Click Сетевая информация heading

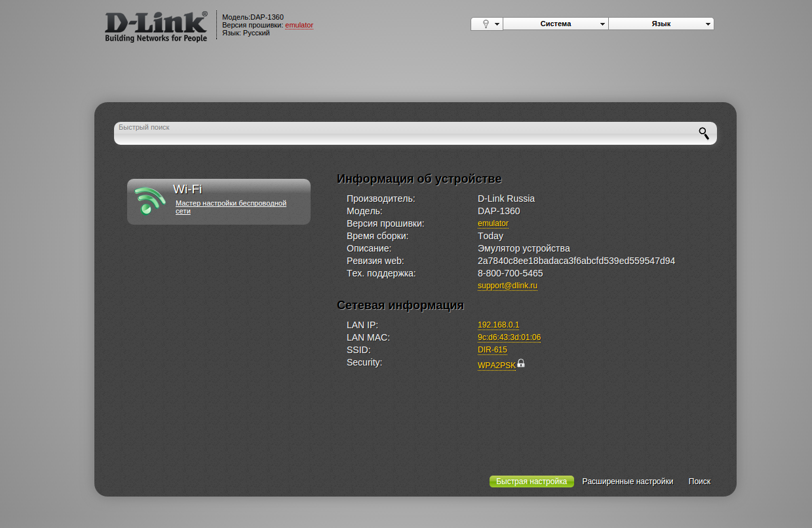click(400, 305)
